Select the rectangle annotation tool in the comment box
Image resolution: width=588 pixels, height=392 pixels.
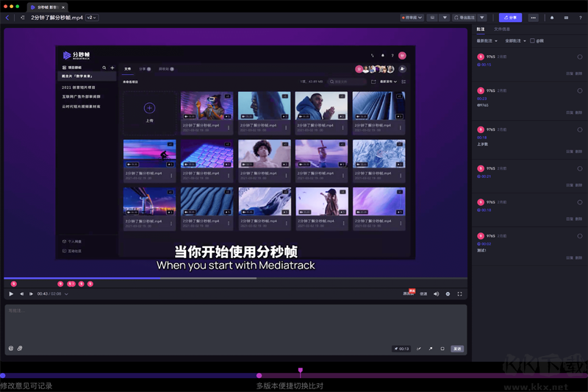coord(442,349)
